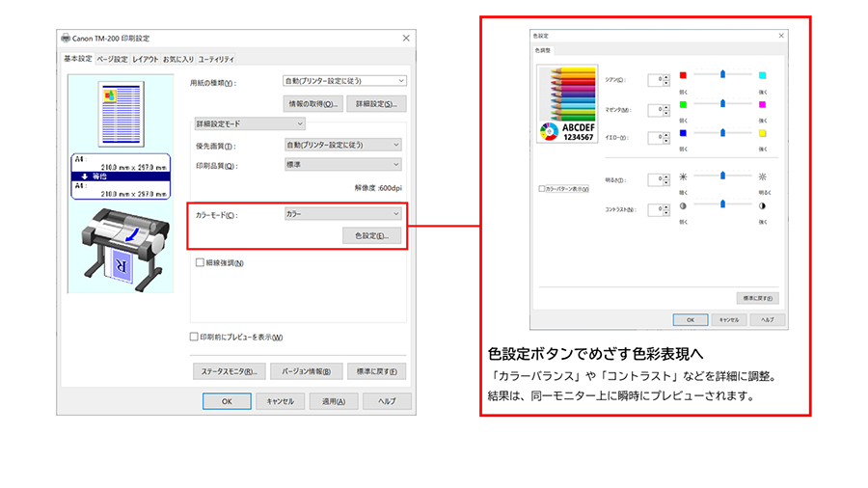Screen dimensions: 868x488
Task: Click the magenta slider thumb
Action: coord(722,102)
